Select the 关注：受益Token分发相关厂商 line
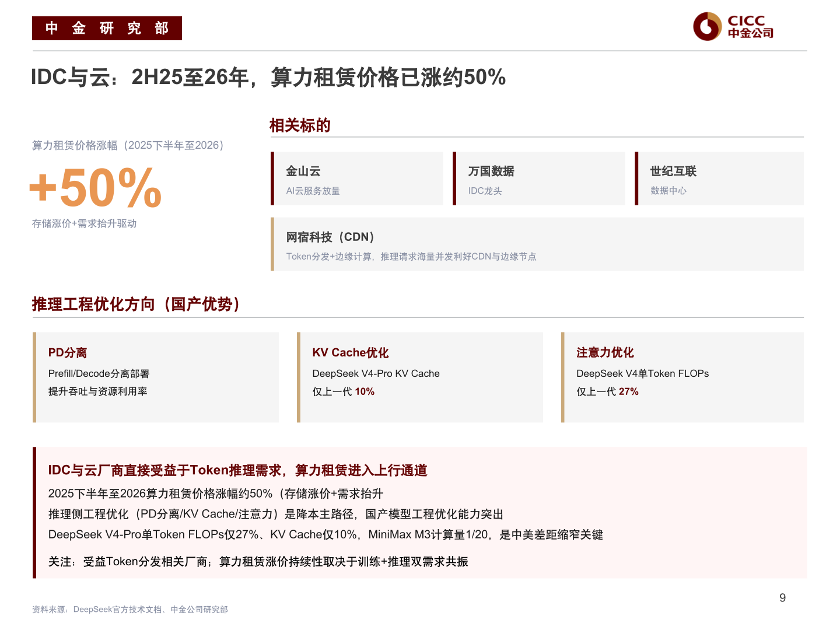This screenshot has width=840, height=630. [x=258, y=562]
